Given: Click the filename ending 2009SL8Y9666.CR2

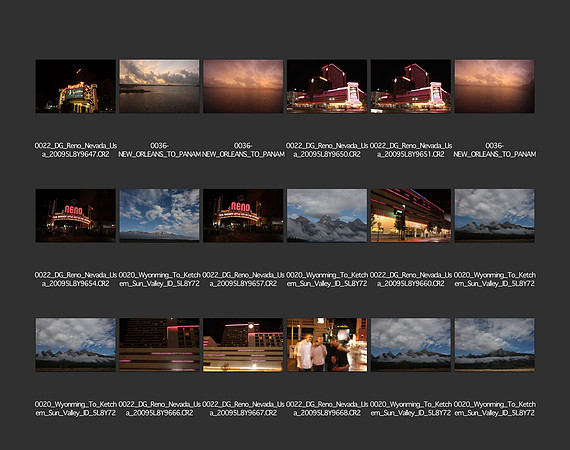Looking at the screenshot, I should point(160,409).
